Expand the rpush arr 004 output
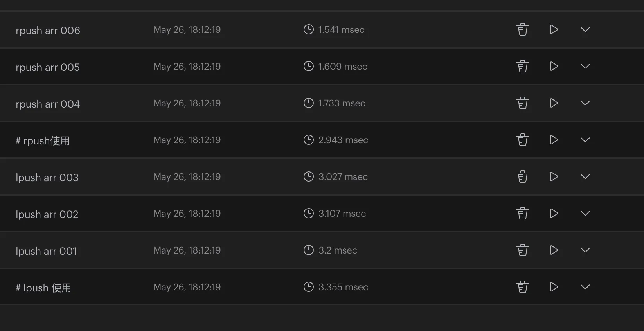The height and width of the screenshot is (331, 644). (x=585, y=103)
